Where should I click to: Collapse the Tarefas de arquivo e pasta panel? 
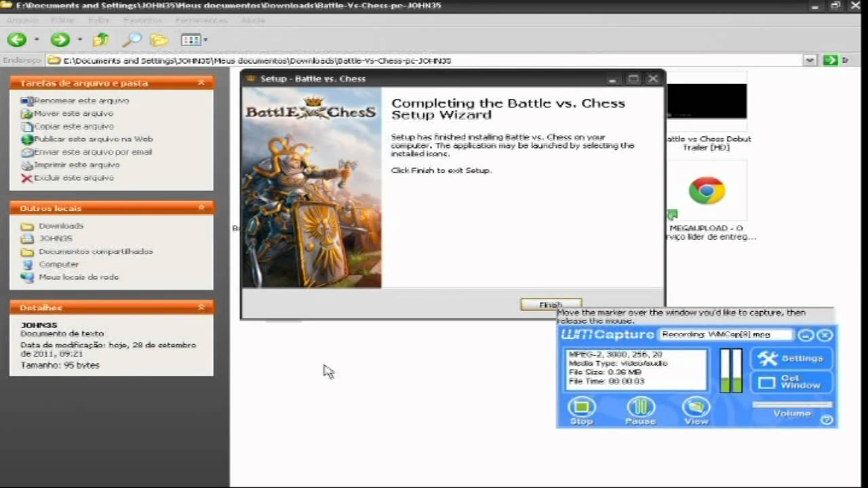201,83
